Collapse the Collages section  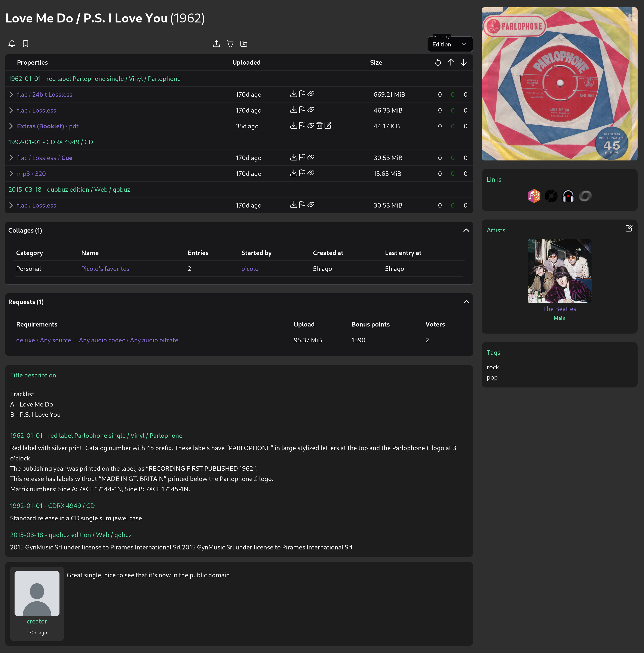[x=466, y=230]
